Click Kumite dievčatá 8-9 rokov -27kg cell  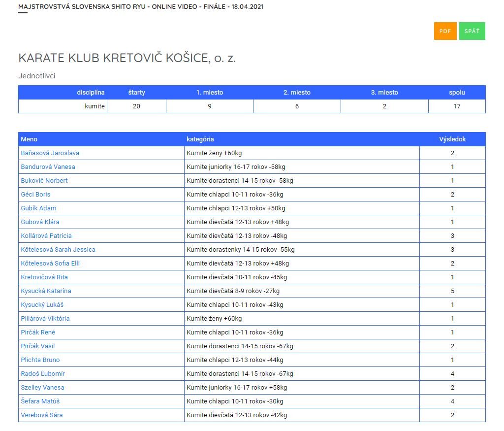[x=302, y=291]
